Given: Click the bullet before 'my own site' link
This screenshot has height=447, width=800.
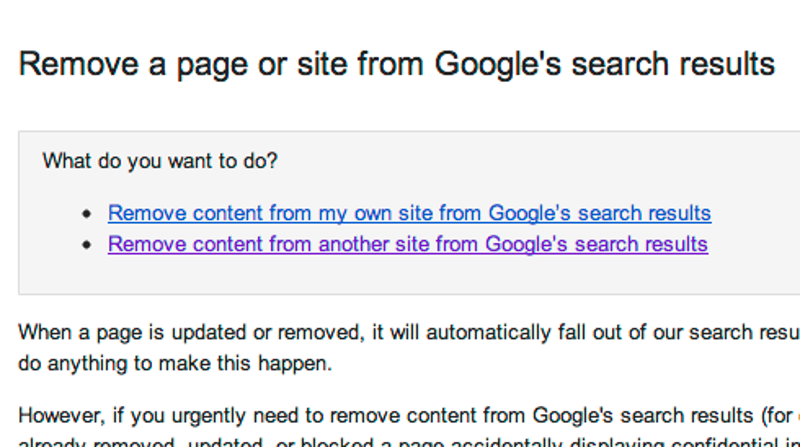Looking at the screenshot, I should click(x=87, y=214).
